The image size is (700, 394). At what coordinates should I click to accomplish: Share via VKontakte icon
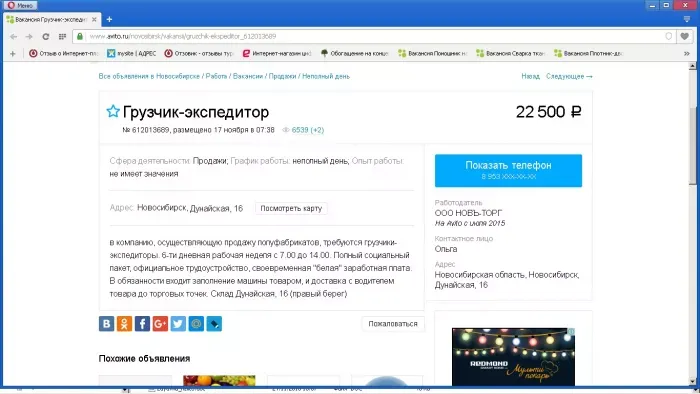click(x=106, y=323)
